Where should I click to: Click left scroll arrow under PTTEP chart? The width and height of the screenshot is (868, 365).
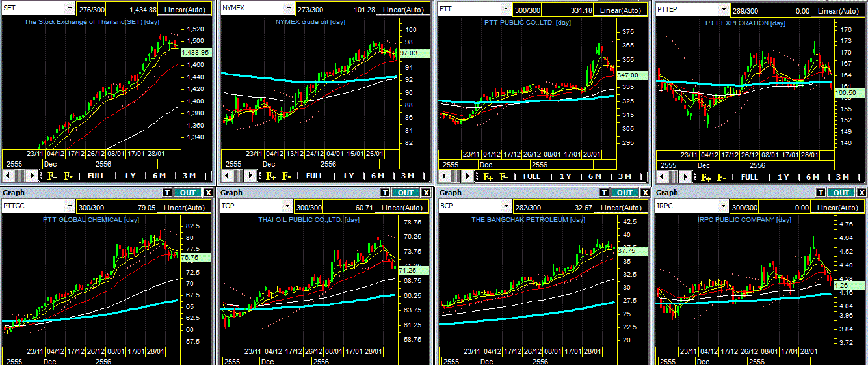click(661, 176)
